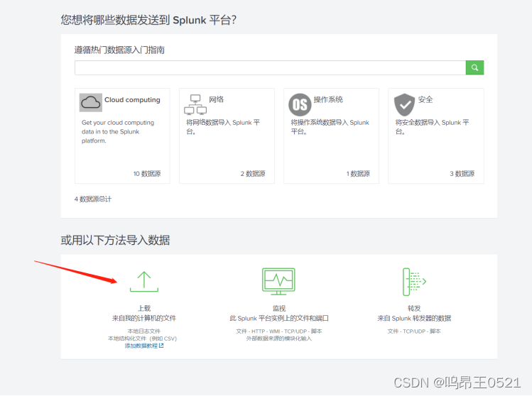The height and width of the screenshot is (396, 532).
Task: Click the 监视 monitor icon
Action: pos(278,281)
